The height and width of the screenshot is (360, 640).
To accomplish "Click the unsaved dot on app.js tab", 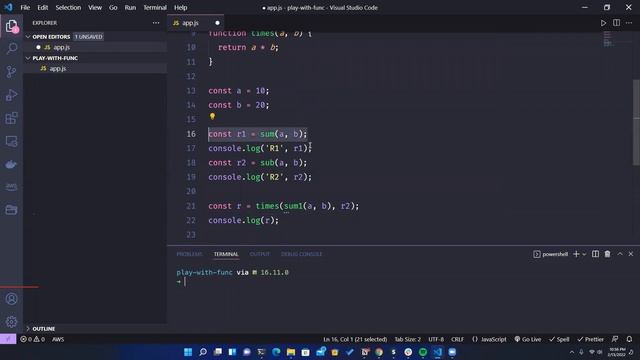I will tap(217, 23).
